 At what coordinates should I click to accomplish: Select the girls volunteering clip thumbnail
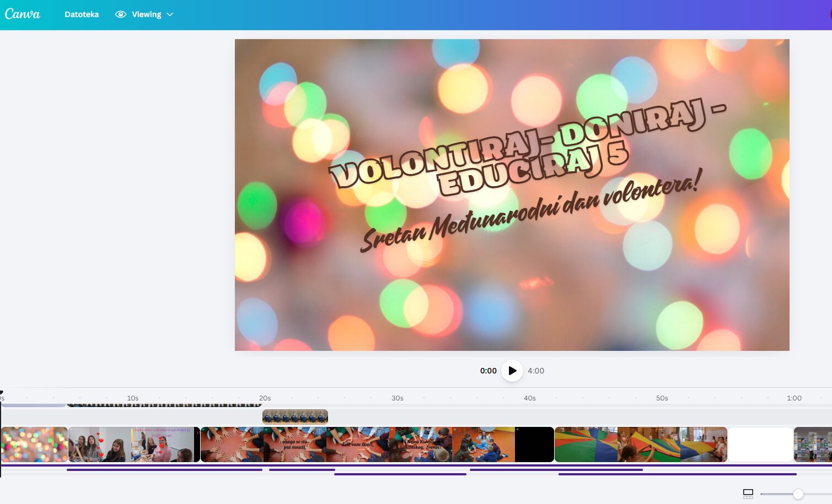pyautogui.click(x=132, y=445)
